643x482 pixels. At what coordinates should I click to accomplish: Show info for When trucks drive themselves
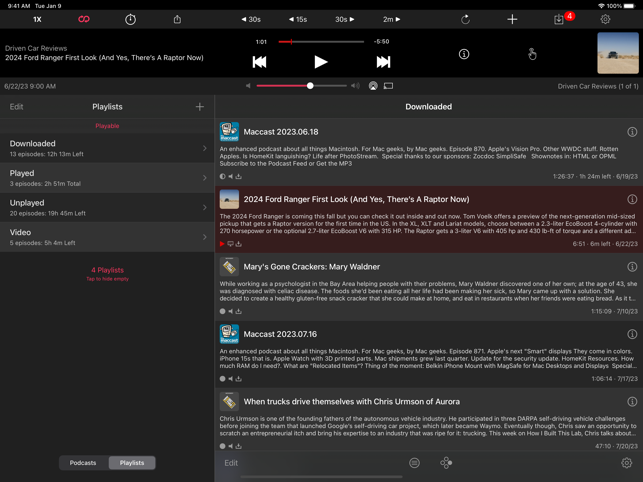click(632, 402)
